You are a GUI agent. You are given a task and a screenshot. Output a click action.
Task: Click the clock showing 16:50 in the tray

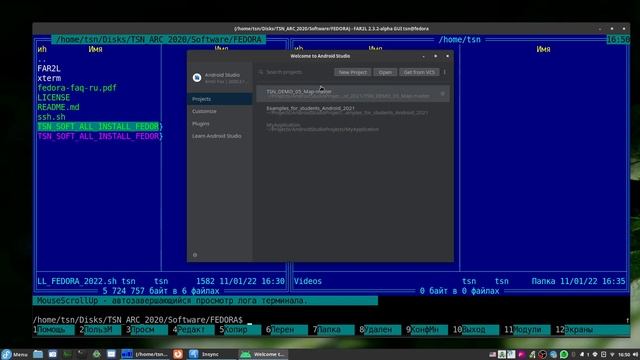(624, 355)
